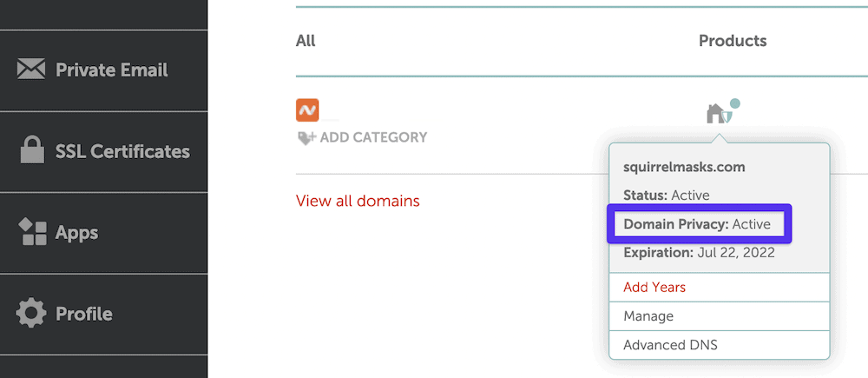Click the SSL Certificates padlock icon
Screen dimensions: 868x378
click(x=31, y=151)
